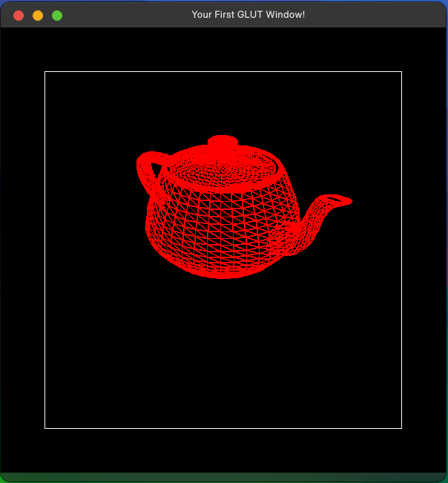Viewport: 448px width, 483px height.
Task: Click the bottom-left corner of the white square
Action: coord(45,428)
